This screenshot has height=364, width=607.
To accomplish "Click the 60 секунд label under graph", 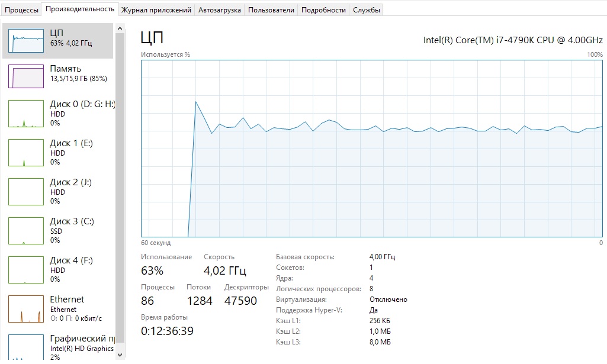I will [x=156, y=243].
